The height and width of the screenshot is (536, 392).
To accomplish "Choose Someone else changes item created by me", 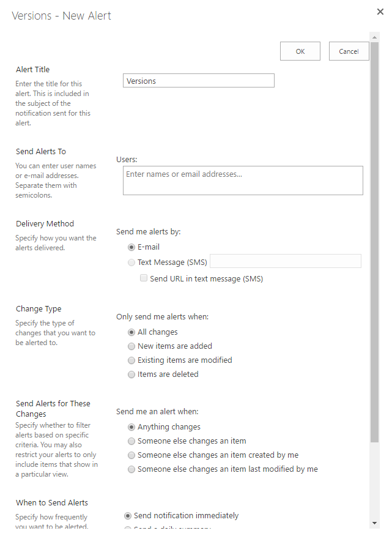I will pyautogui.click(x=131, y=455).
